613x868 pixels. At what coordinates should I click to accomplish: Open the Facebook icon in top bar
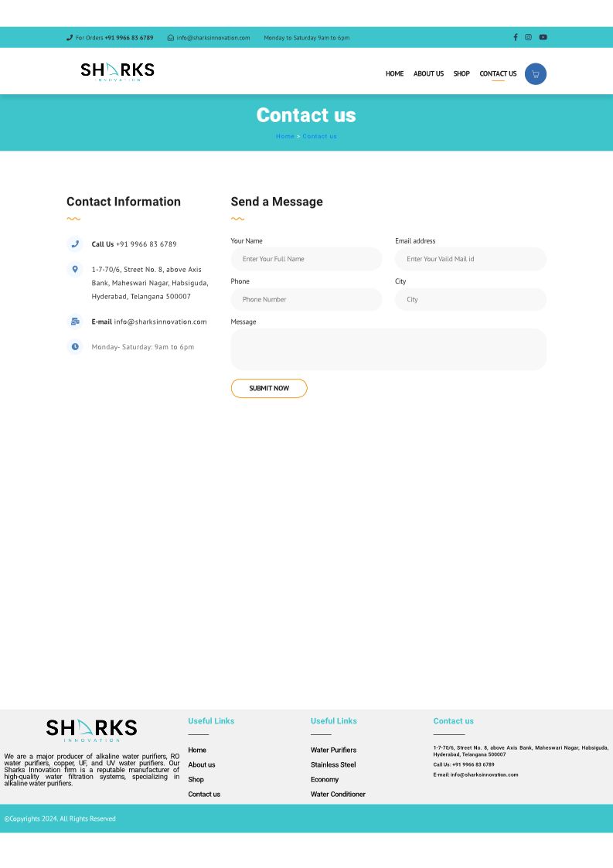coord(516,37)
